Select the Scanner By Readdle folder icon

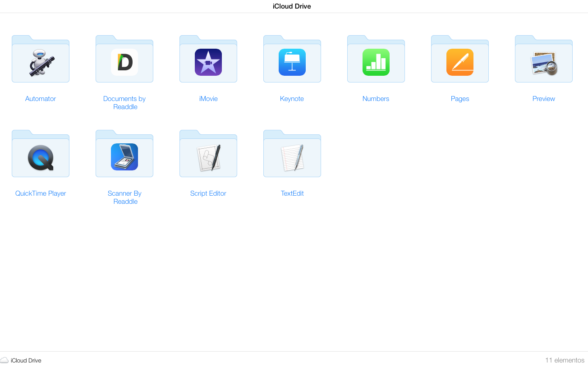[x=124, y=156]
